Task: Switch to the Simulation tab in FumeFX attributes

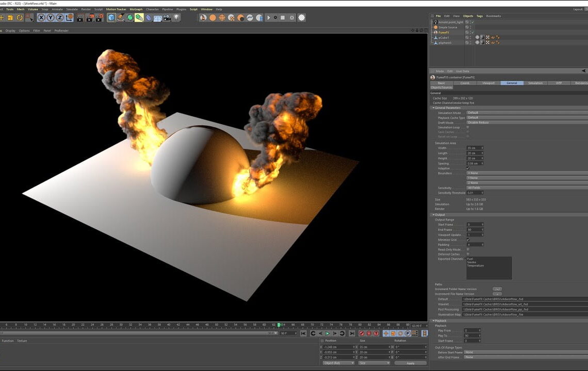Action: [535, 83]
